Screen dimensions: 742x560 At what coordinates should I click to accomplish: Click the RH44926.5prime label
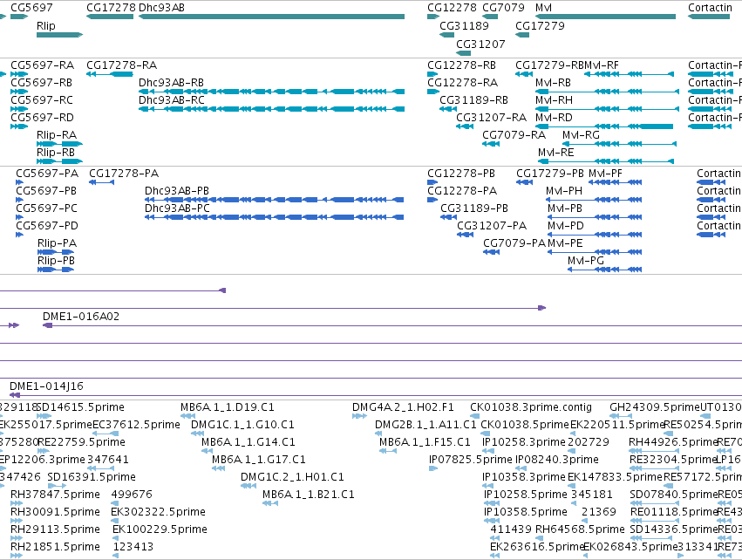tap(673, 442)
